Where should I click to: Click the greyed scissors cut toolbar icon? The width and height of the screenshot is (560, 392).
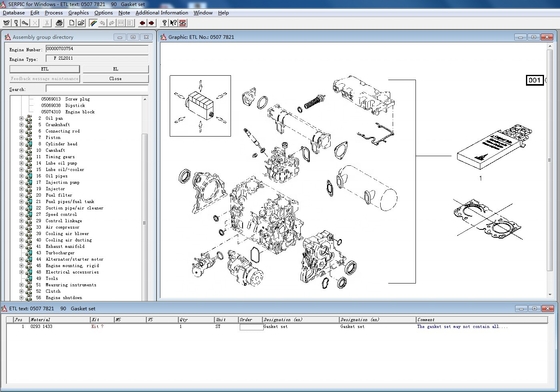(47, 23)
